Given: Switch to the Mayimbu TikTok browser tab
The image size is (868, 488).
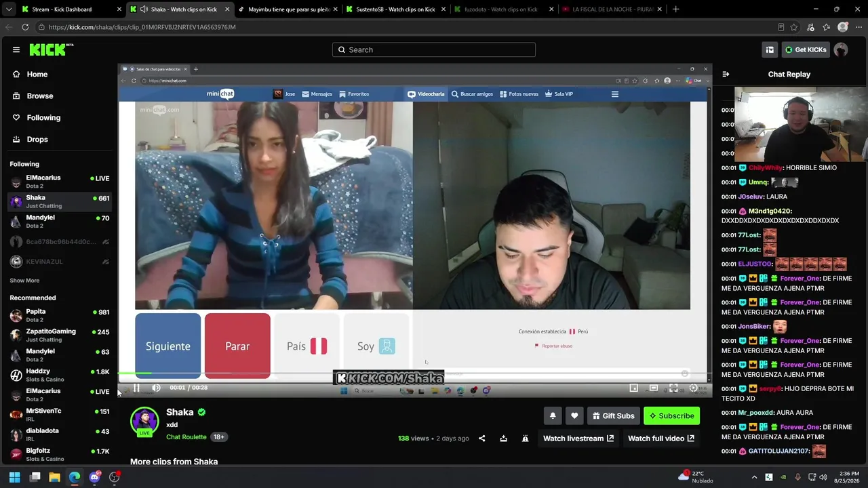Looking at the screenshot, I should tap(289, 9).
